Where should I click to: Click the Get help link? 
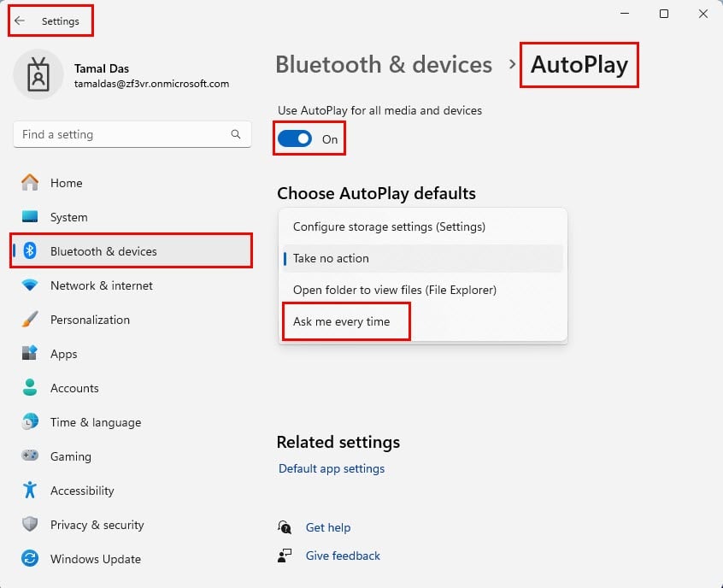(328, 527)
